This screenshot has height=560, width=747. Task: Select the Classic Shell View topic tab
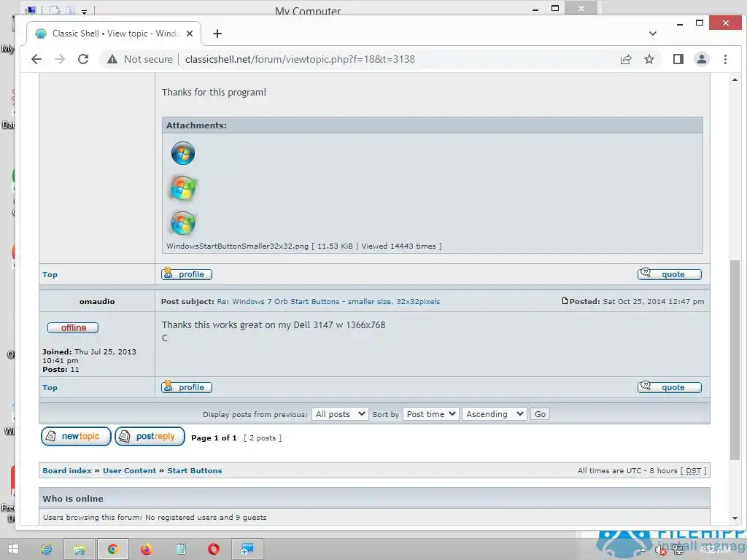tap(115, 34)
